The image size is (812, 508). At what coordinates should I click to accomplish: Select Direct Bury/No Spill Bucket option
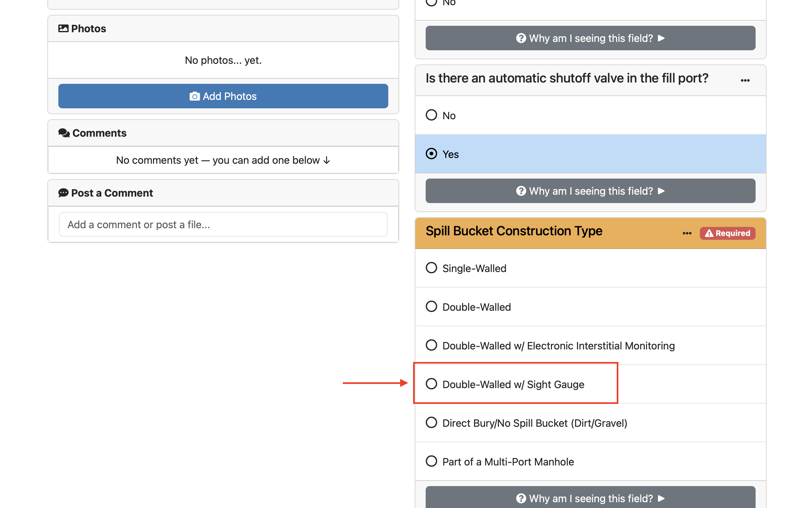click(431, 423)
